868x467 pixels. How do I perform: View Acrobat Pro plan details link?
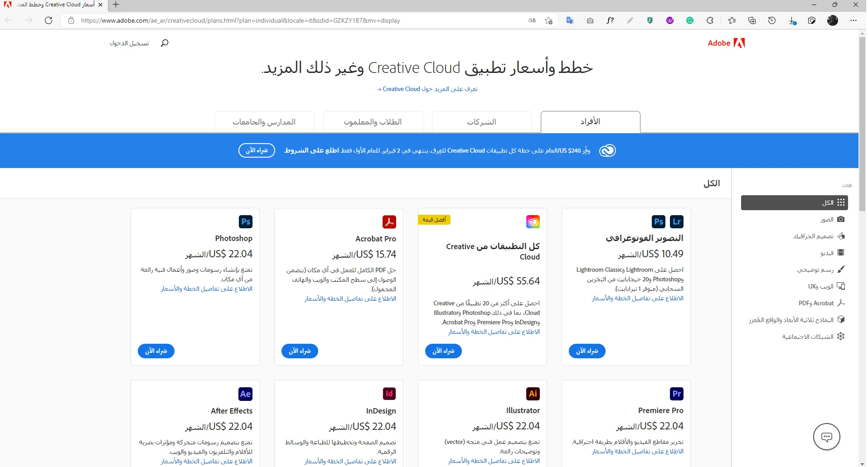tap(350, 299)
